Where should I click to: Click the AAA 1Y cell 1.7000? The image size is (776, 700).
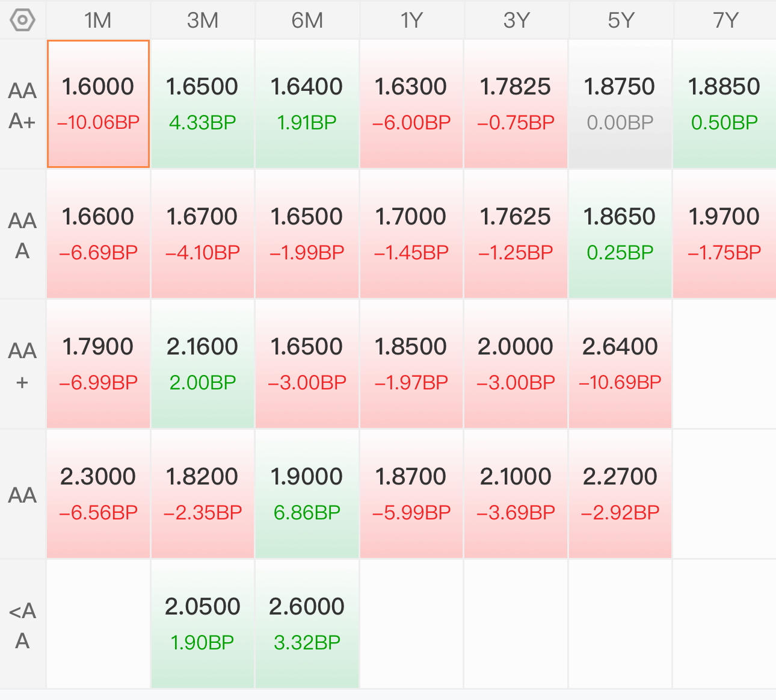pyautogui.click(x=411, y=234)
